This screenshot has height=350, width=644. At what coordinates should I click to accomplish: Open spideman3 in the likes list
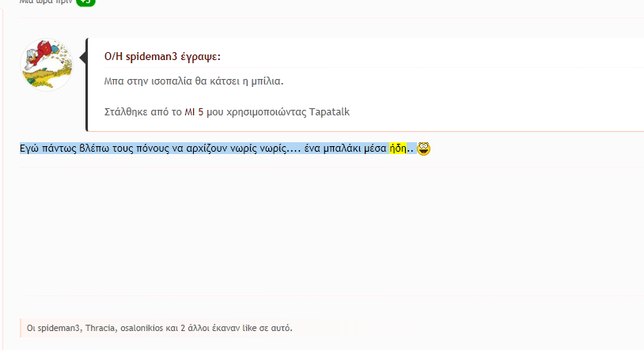point(59,328)
